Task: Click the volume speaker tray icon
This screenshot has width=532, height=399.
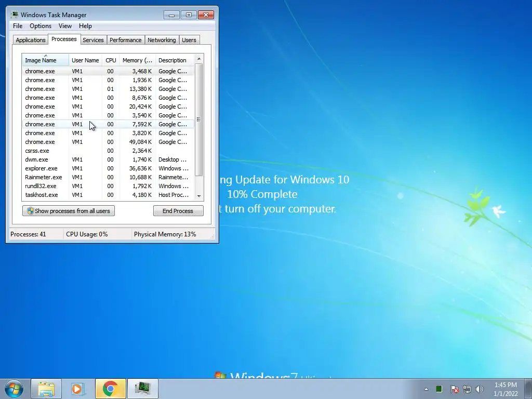Action: point(480,389)
